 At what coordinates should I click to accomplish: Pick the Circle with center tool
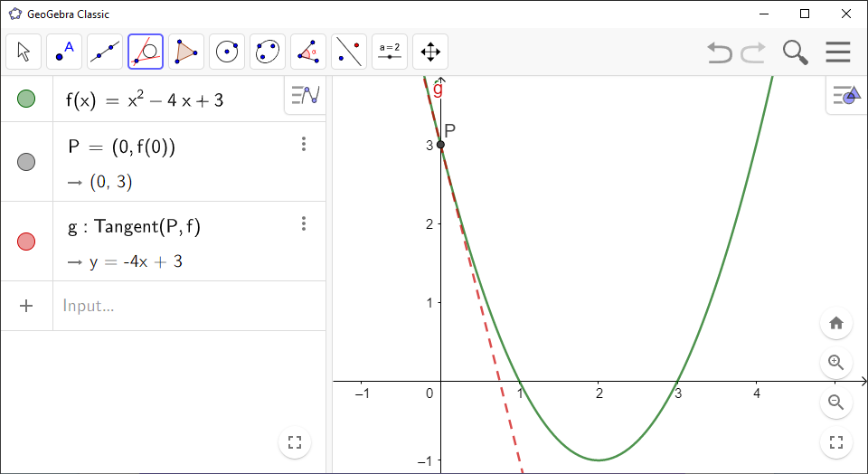tap(227, 52)
